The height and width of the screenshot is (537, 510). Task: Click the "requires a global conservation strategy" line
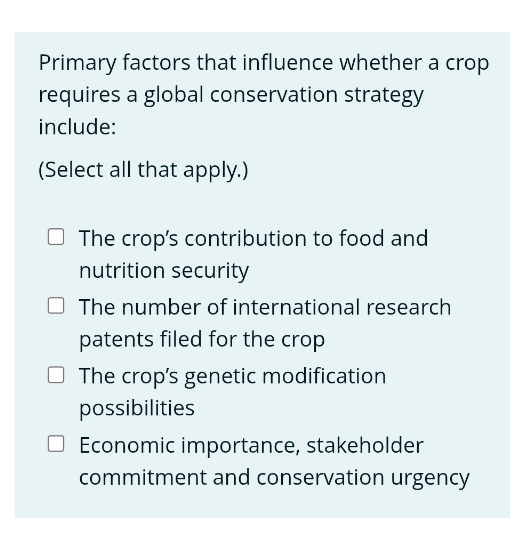tap(231, 95)
